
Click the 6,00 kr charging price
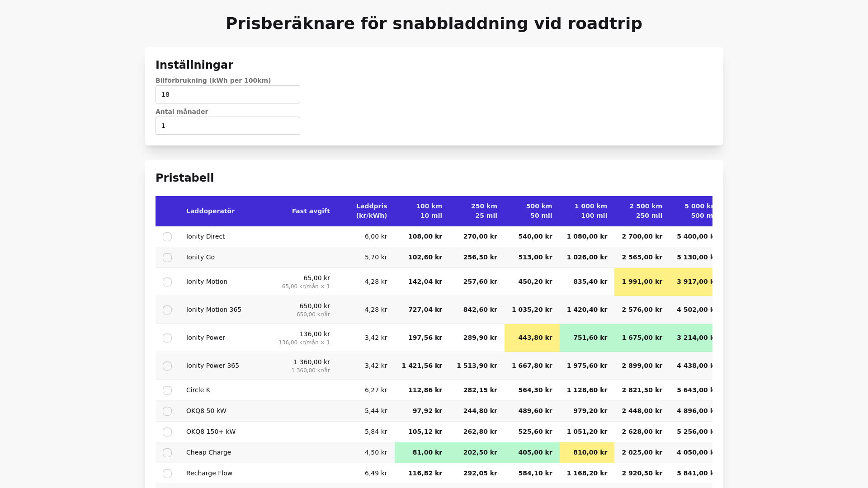pos(376,236)
